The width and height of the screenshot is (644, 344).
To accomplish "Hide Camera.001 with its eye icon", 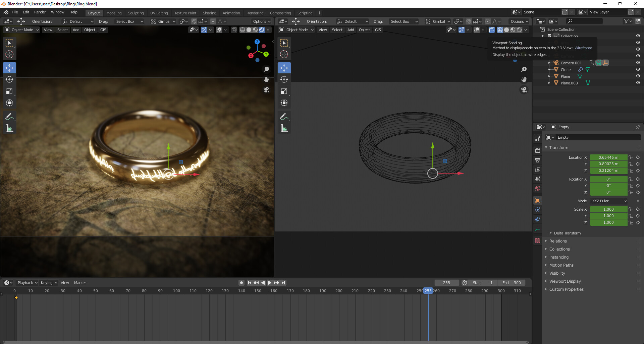I will pyautogui.click(x=638, y=63).
